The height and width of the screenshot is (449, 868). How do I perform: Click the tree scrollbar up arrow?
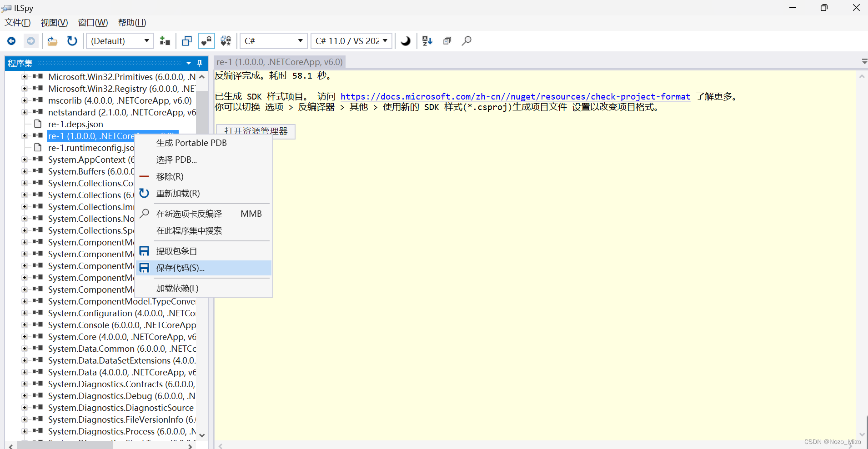click(202, 77)
